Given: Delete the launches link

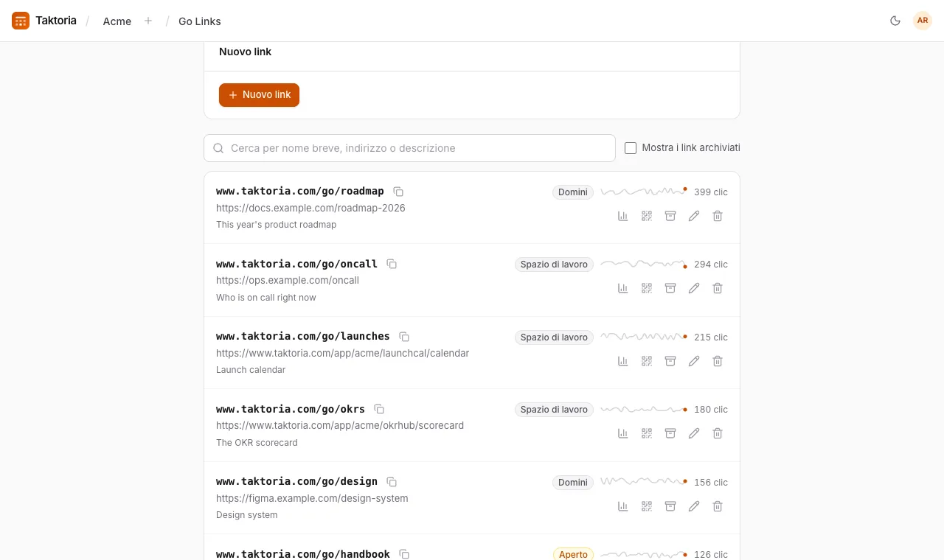Looking at the screenshot, I should [x=718, y=361].
